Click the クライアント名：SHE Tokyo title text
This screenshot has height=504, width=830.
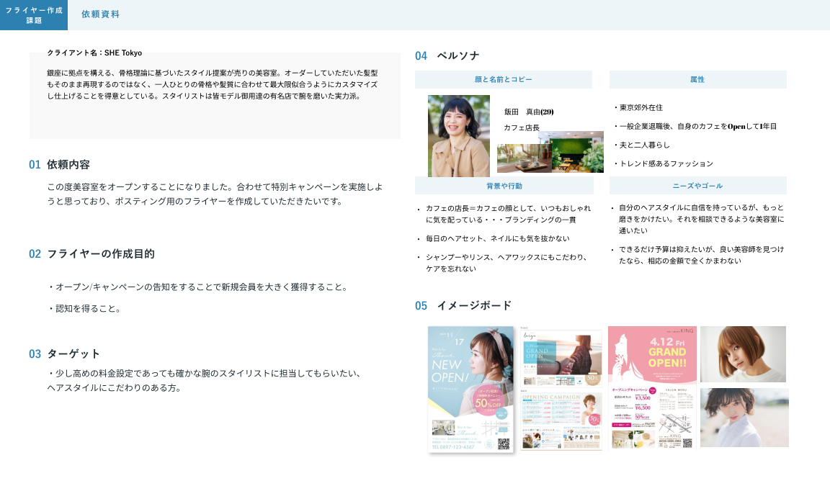pos(94,53)
